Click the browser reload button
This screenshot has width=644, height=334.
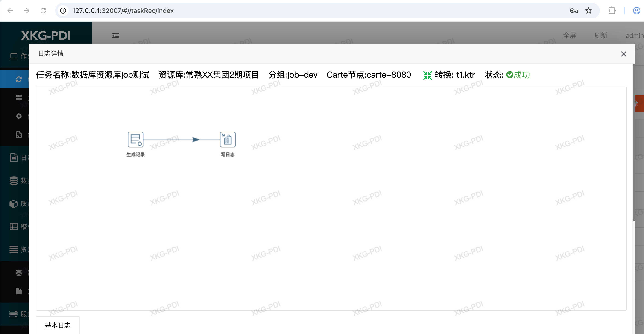point(43,11)
